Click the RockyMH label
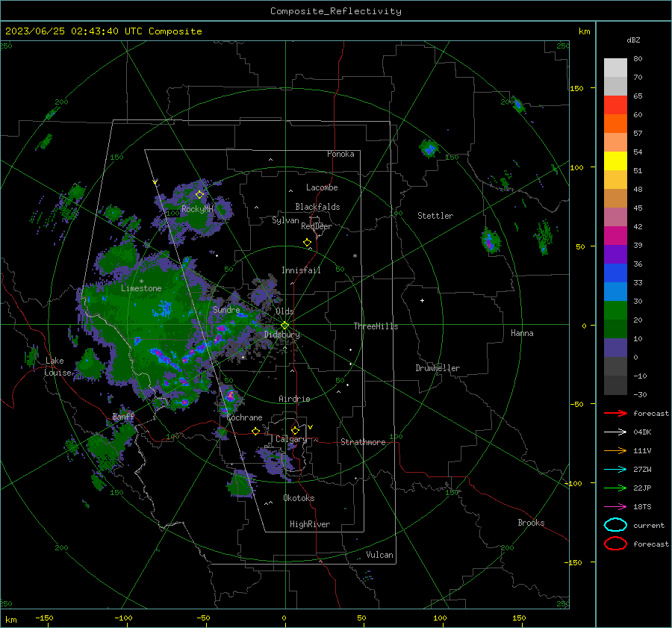672x628 pixels. [x=197, y=209]
